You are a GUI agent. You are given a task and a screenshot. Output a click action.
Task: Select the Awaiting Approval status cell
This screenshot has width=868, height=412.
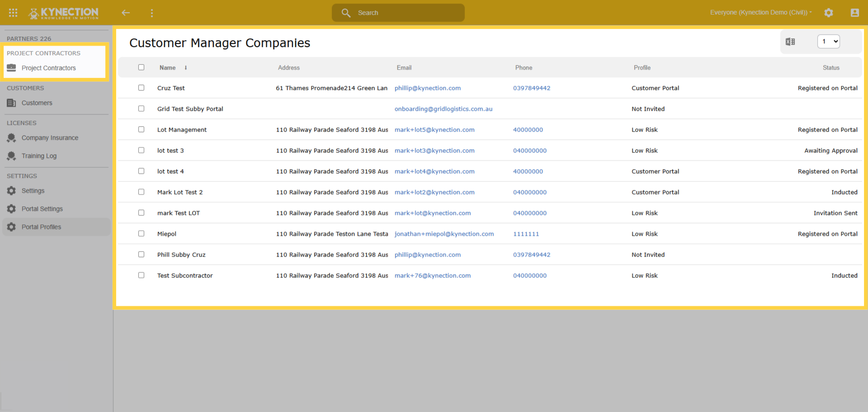(831, 151)
